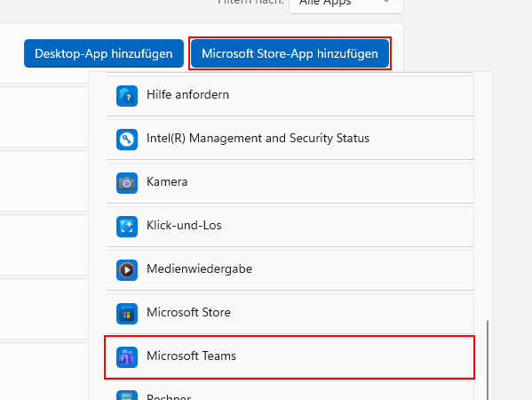This screenshot has width=532, height=400.
Task: Click the Microsoft Store app icon
Action: pos(127,314)
